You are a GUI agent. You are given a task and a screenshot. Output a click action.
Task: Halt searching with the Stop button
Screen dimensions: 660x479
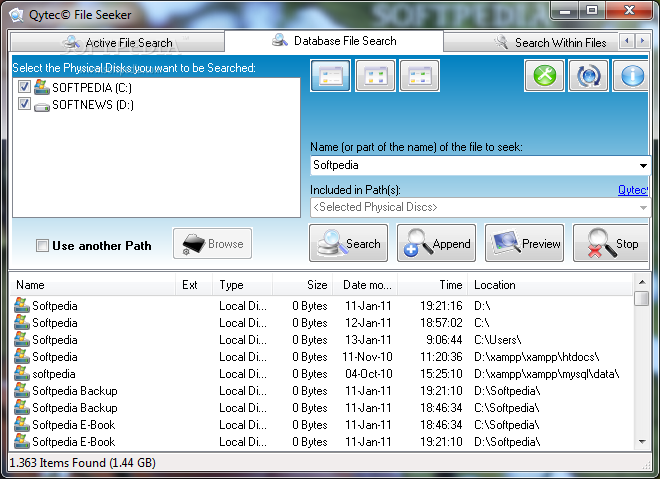coord(611,243)
